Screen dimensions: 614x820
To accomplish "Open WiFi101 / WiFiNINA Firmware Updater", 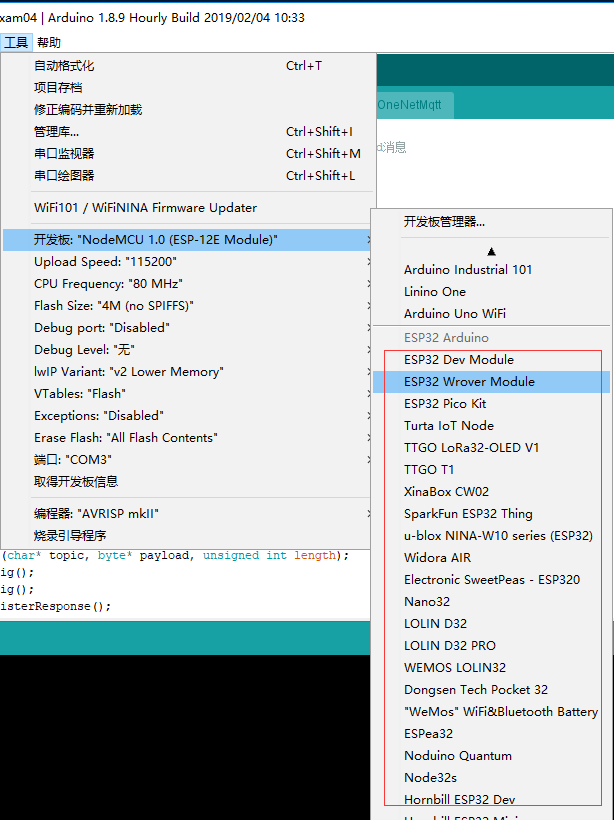I will [188, 208].
